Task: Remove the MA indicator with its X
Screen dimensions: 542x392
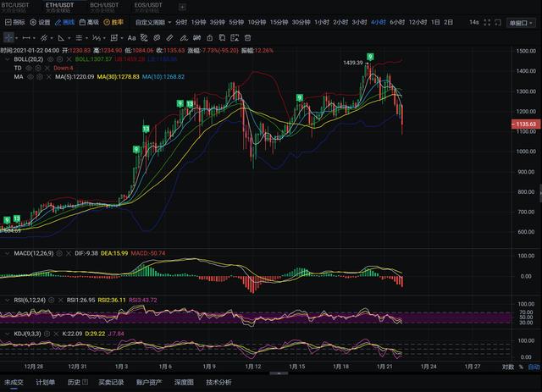Action: (x=49, y=77)
